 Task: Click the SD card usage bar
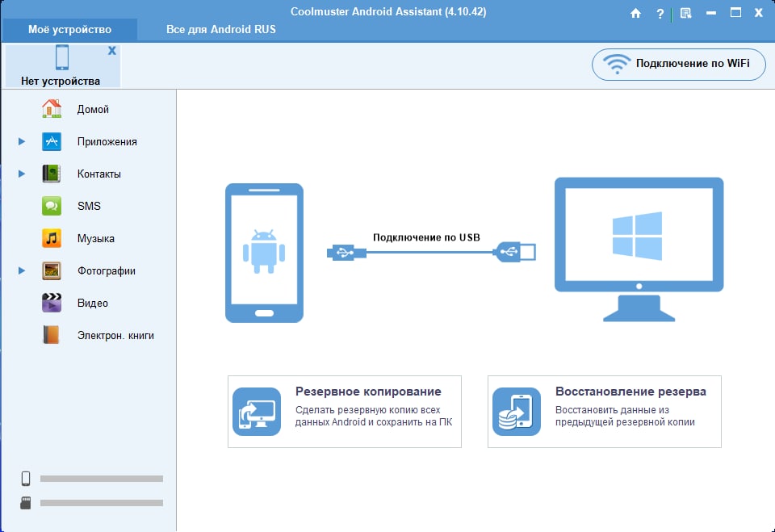pos(102,503)
